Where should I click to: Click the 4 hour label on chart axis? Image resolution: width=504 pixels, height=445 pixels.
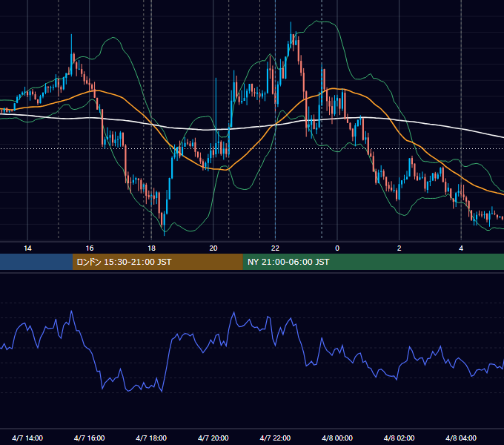(461, 248)
